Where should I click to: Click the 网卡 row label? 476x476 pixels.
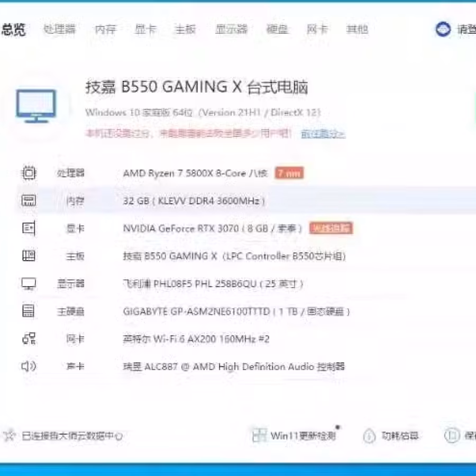point(75,339)
